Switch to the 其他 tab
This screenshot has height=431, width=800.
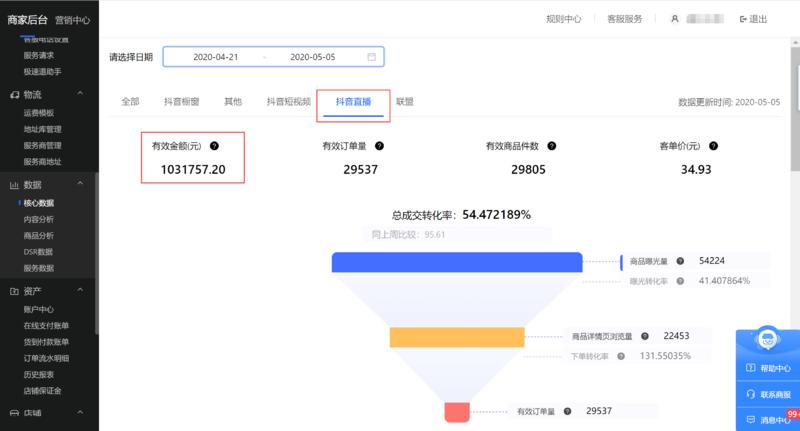(233, 102)
